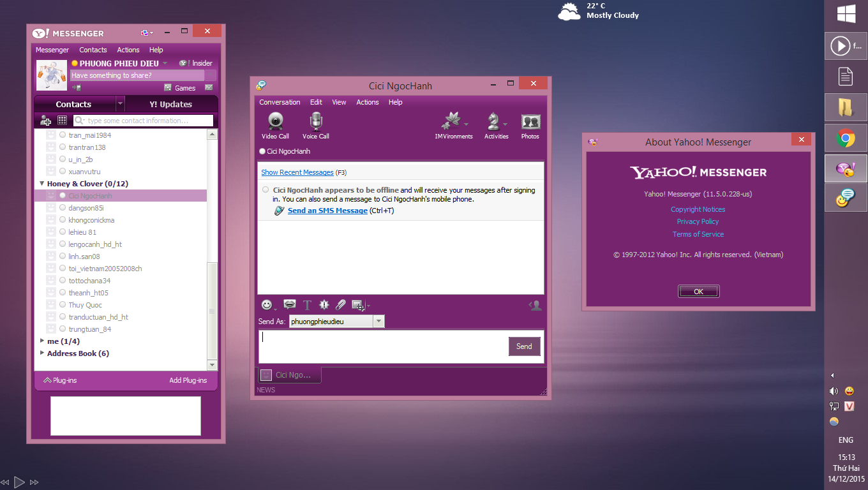This screenshot has height=490, width=868.
Task: Click the mobile phone forwarding icon
Action: pyautogui.click(x=77, y=87)
